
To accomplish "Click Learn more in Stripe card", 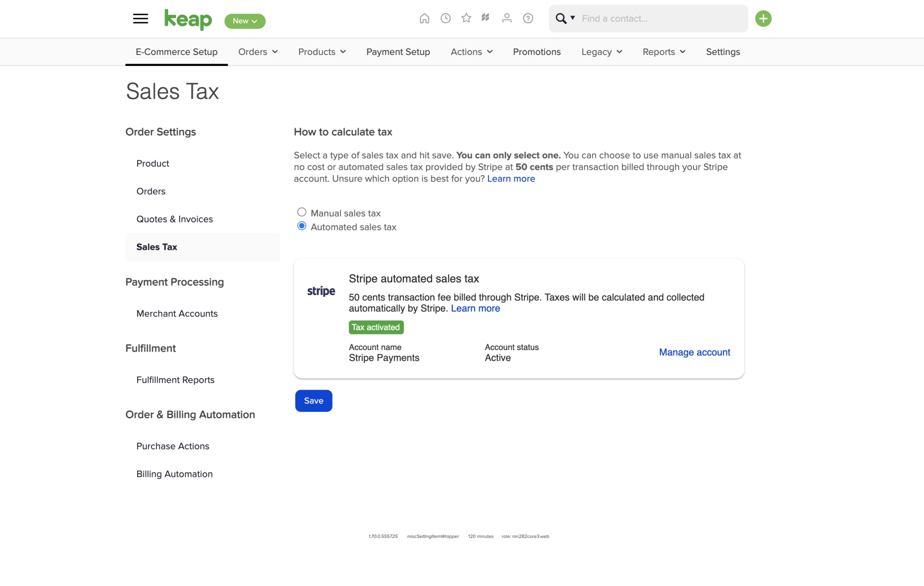I will click(x=475, y=308).
